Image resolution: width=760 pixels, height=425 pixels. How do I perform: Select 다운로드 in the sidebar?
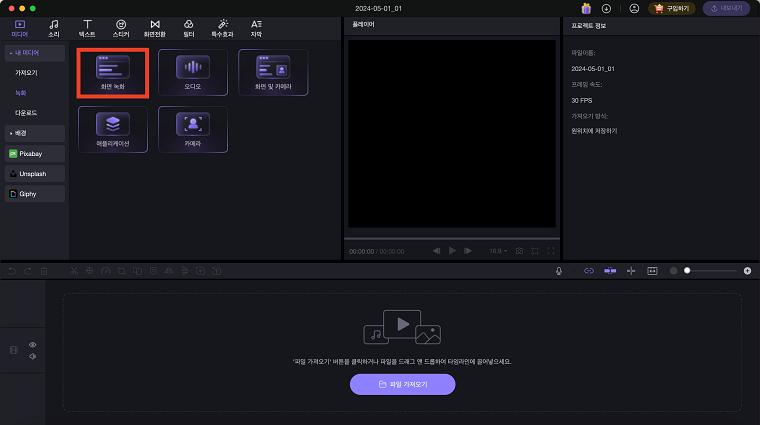(x=26, y=113)
